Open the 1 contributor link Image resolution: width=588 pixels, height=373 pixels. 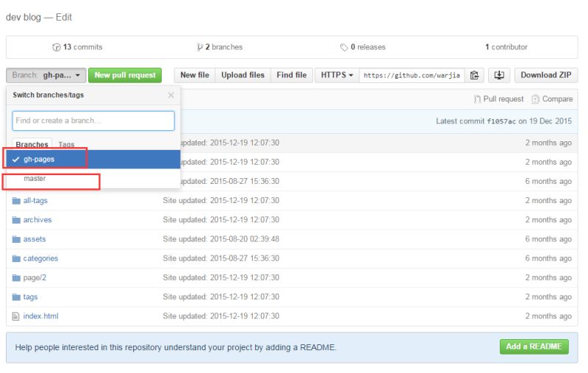coord(506,47)
